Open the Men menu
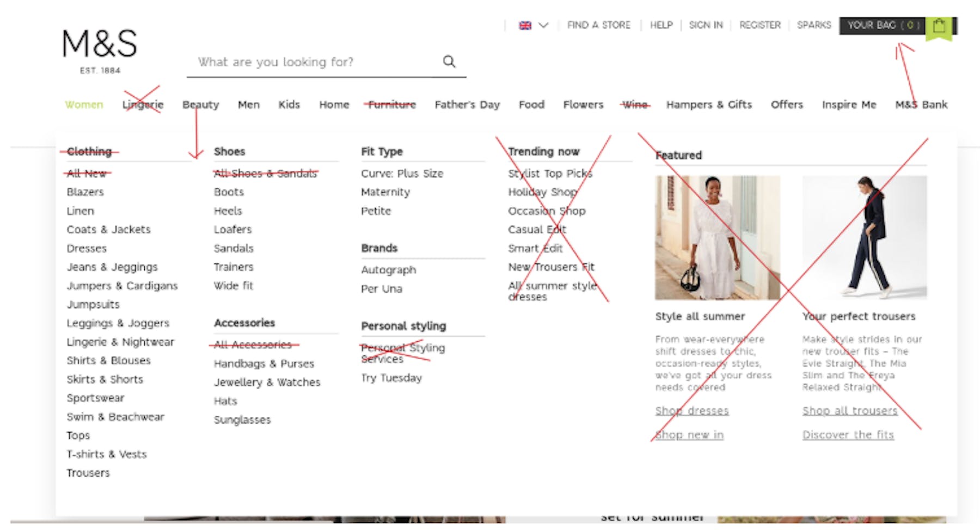The image size is (980, 530). coord(249,104)
